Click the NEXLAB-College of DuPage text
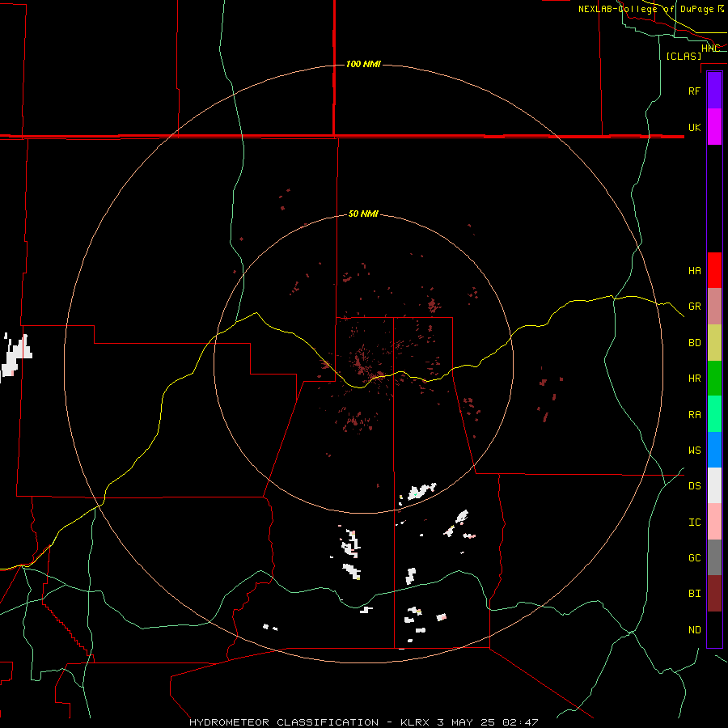Image resolution: width=728 pixels, height=728 pixels. [x=645, y=9]
